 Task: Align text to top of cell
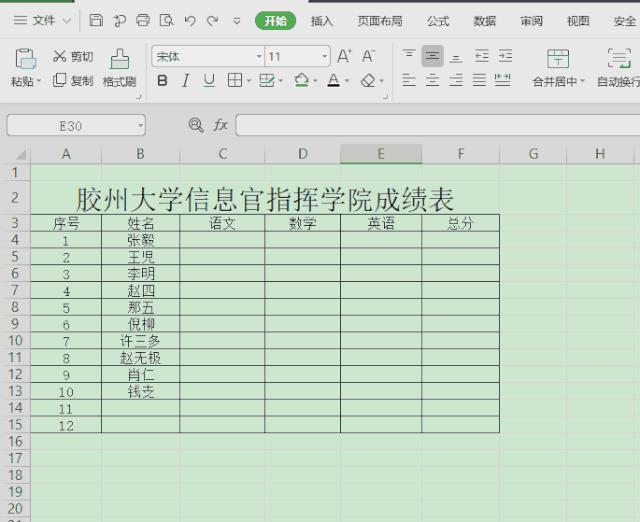(x=409, y=56)
